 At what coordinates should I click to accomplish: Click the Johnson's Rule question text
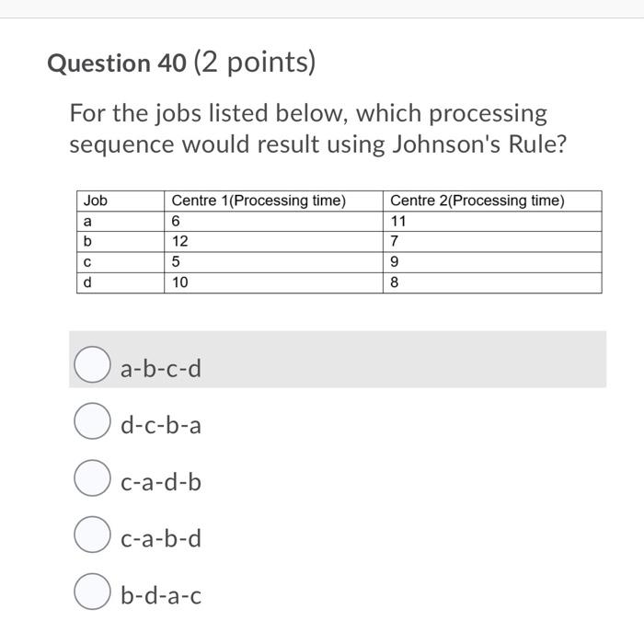click(318, 129)
